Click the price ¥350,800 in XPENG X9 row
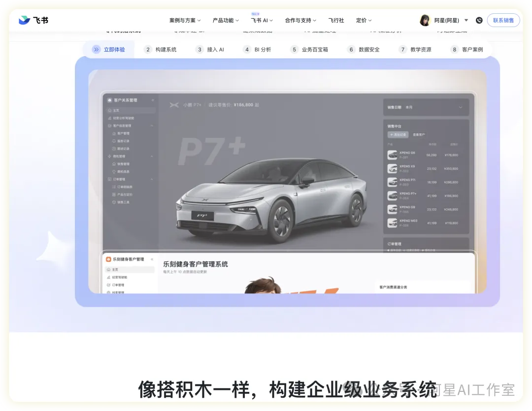 point(451,168)
